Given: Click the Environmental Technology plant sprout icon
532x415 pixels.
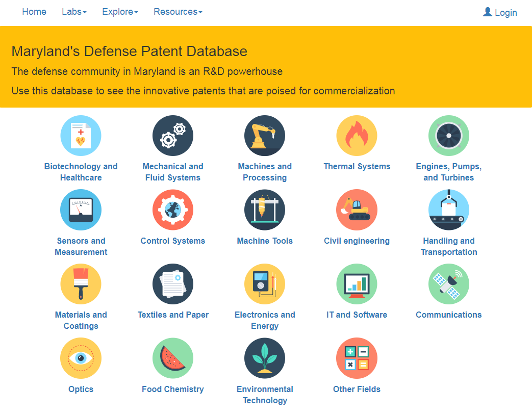Looking at the screenshot, I should click(x=265, y=358).
